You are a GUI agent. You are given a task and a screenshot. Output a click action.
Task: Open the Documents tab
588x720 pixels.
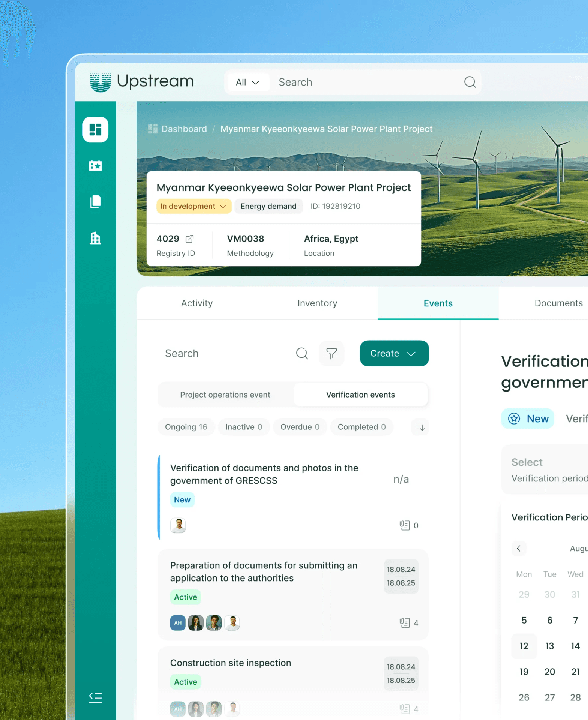pos(544,303)
